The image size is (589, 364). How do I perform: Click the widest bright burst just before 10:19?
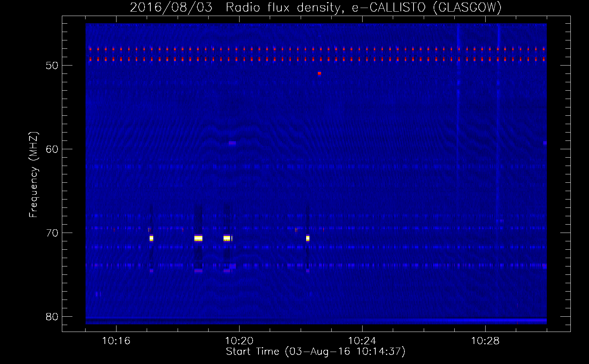pos(198,238)
